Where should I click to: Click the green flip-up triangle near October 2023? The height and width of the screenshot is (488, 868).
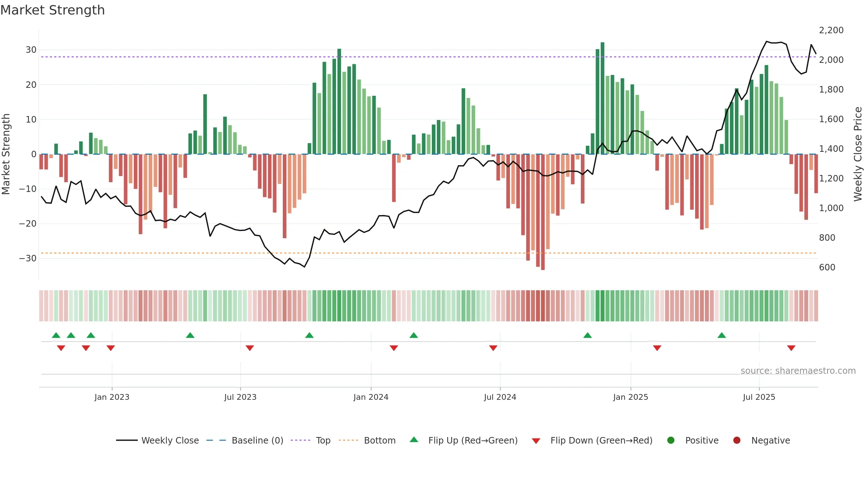coord(309,335)
